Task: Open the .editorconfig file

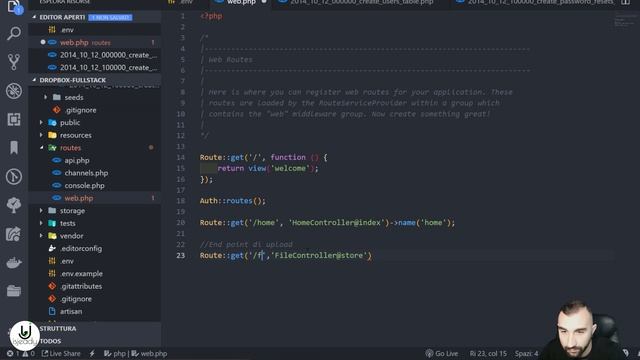Action: (81, 249)
